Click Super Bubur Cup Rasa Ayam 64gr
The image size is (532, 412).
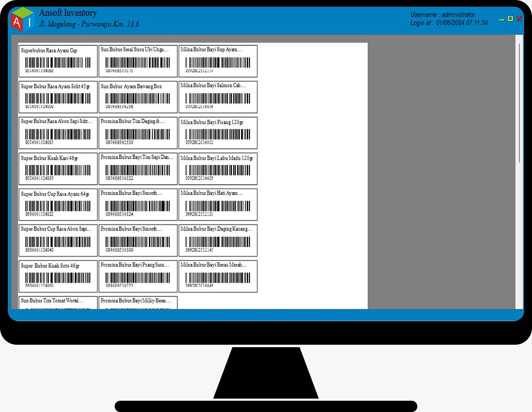(x=58, y=204)
